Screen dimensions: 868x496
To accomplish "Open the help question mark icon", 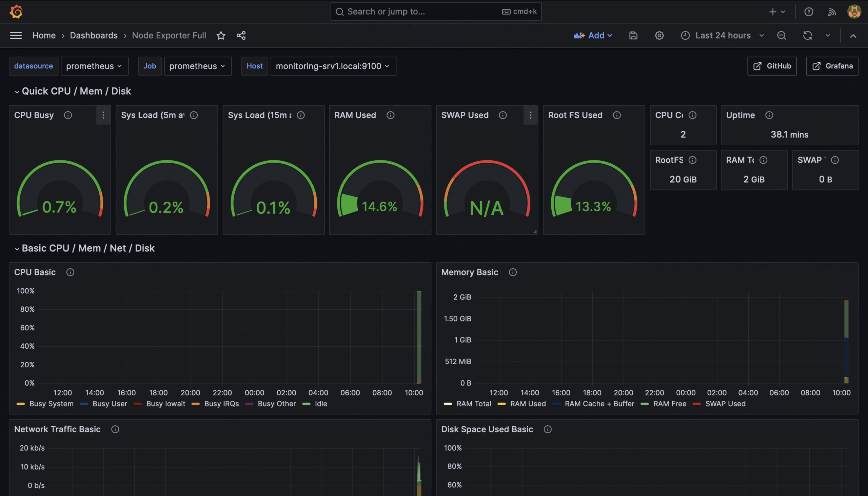I will coord(809,12).
